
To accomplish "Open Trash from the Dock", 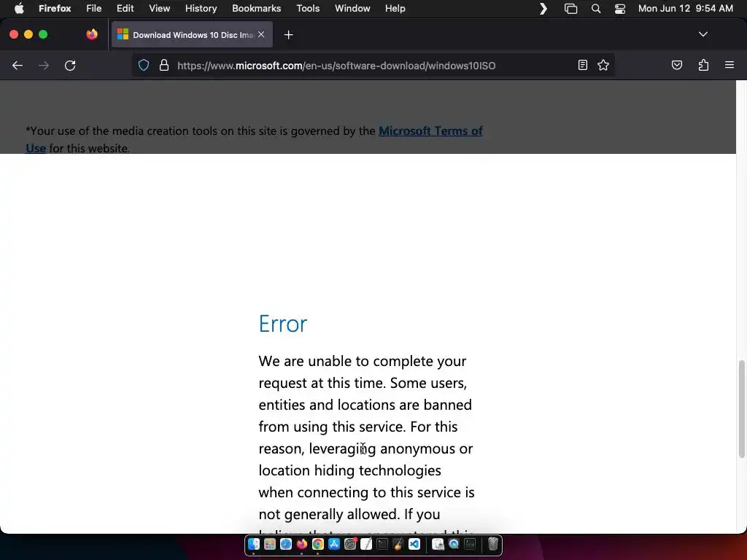I will [x=493, y=544].
